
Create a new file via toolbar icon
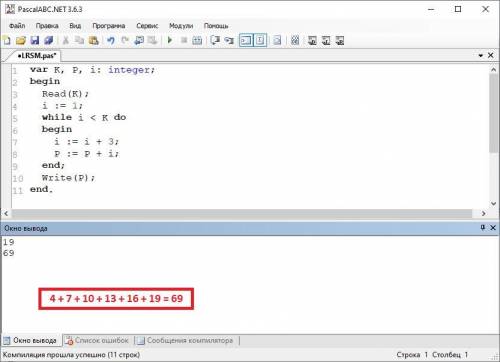coord(7,41)
